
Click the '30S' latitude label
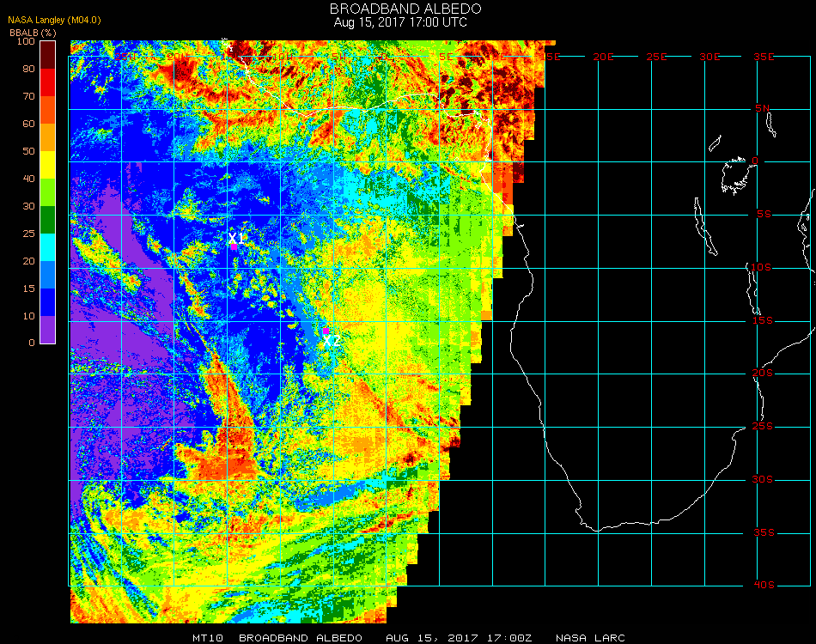[x=763, y=480]
